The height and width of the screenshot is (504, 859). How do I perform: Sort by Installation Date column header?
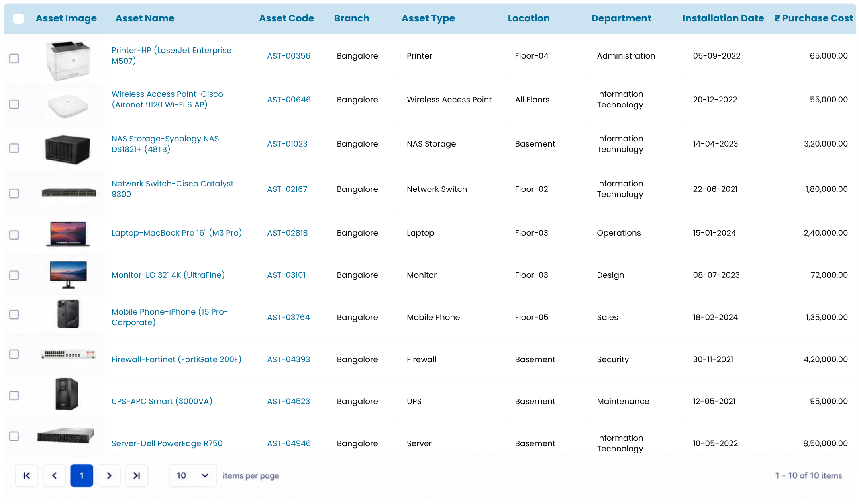723,18
